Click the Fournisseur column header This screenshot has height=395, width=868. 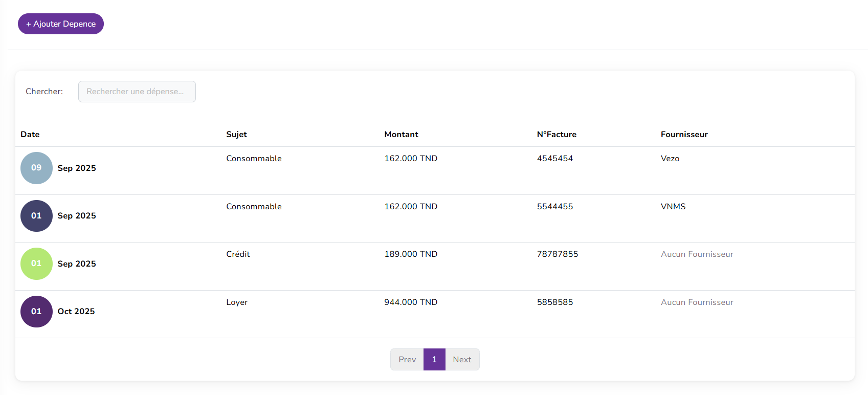[x=684, y=135]
